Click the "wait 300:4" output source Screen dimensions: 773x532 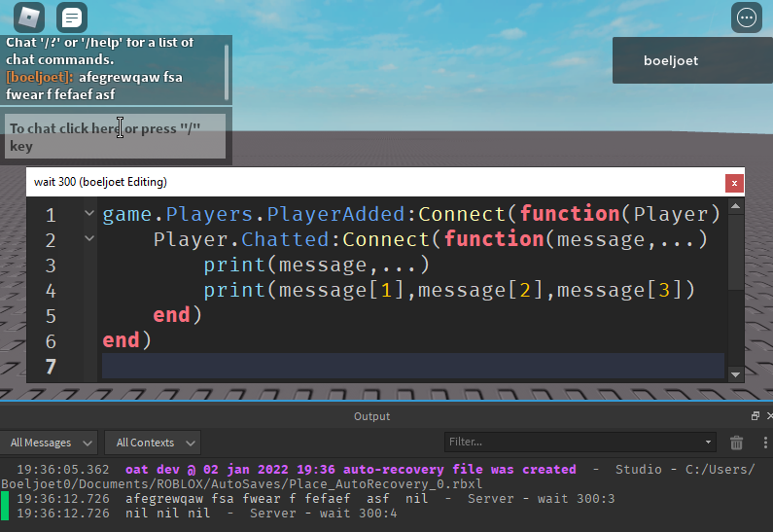coord(358,514)
